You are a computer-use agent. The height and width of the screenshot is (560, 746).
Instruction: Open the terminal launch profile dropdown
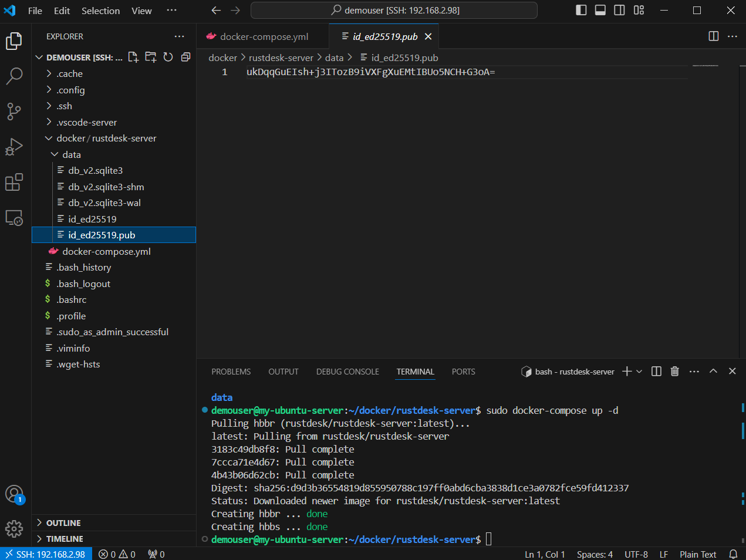pyautogui.click(x=640, y=371)
